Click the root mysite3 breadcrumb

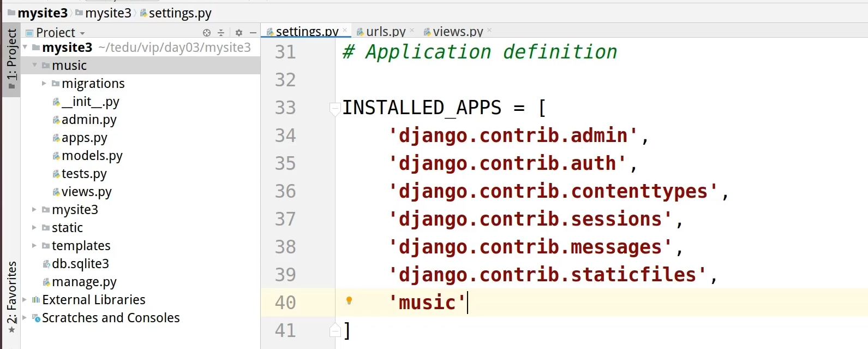(38, 13)
